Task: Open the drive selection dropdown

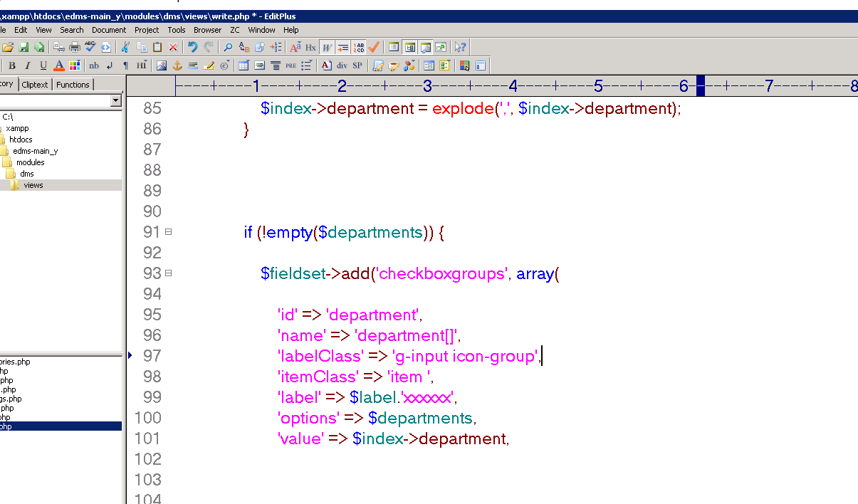Action: tap(116, 101)
